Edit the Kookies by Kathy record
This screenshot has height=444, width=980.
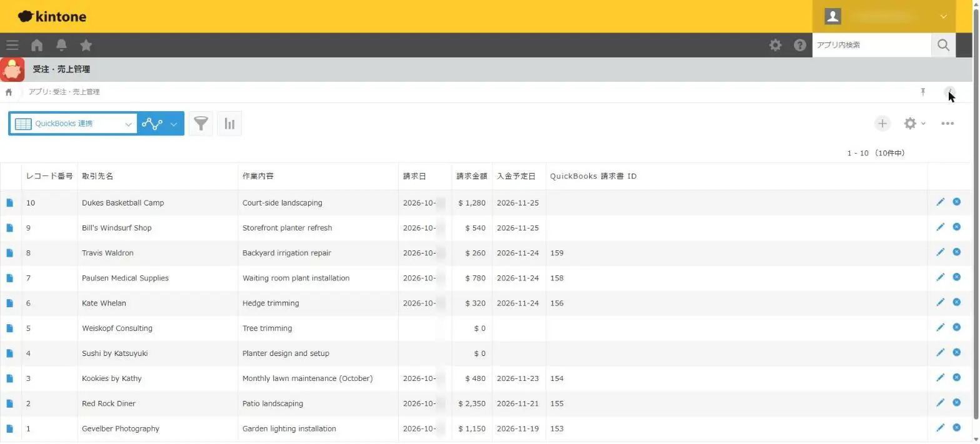pyautogui.click(x=940, y=378)
